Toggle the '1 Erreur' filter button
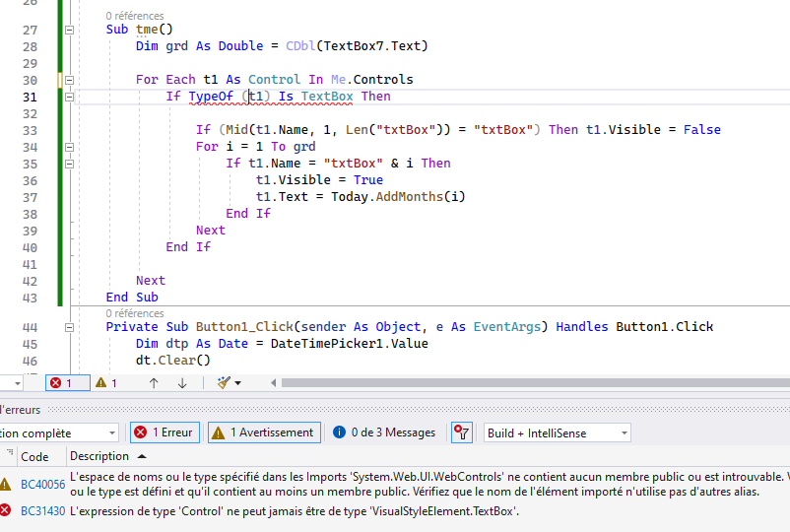The image size is (790, 532). tap(165, 432)
